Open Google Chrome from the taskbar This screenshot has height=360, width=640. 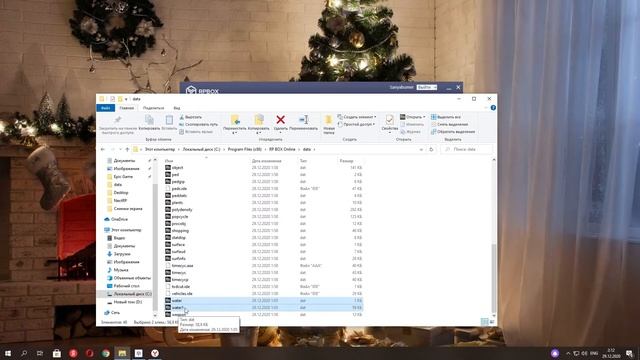pos(106,353)
